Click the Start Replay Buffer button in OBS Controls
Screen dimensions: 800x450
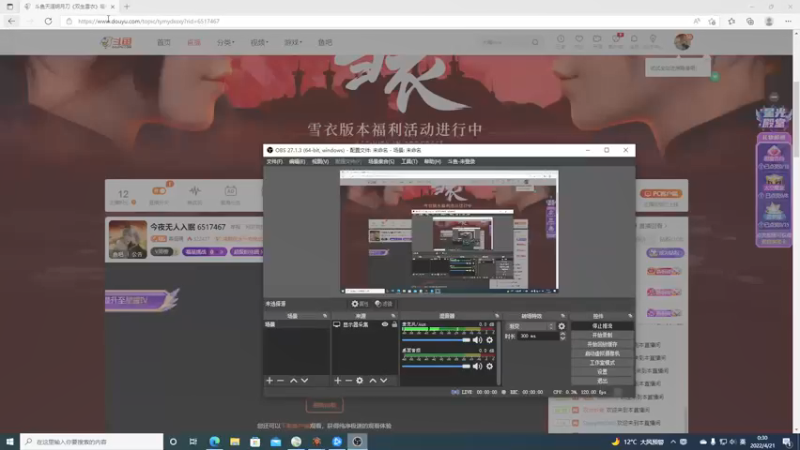tap(602, 344)
